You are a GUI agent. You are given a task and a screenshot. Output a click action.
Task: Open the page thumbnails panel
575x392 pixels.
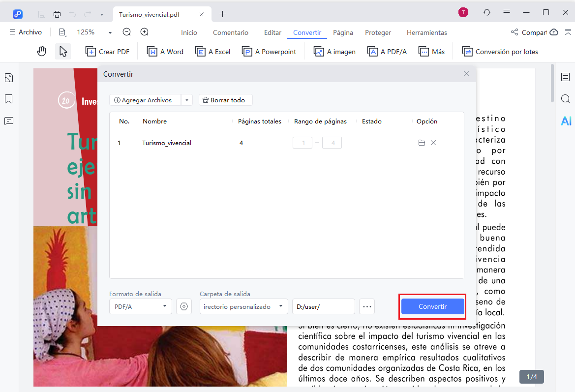[8, 77]
